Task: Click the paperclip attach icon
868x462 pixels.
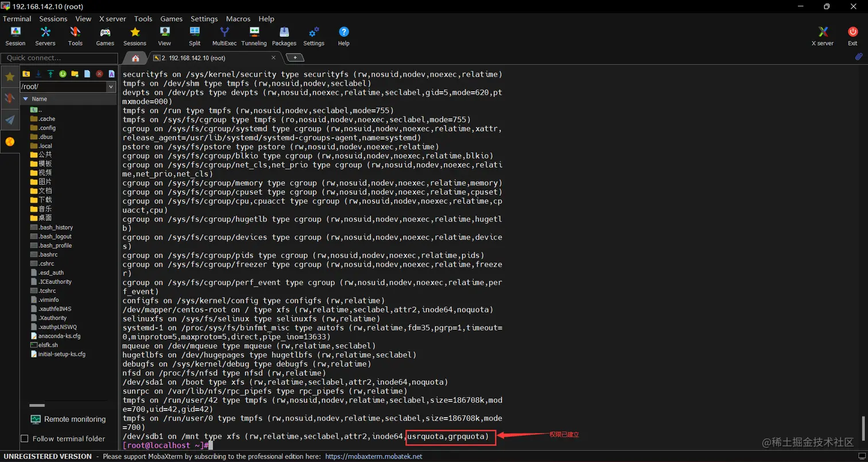Action: (859, 57)
